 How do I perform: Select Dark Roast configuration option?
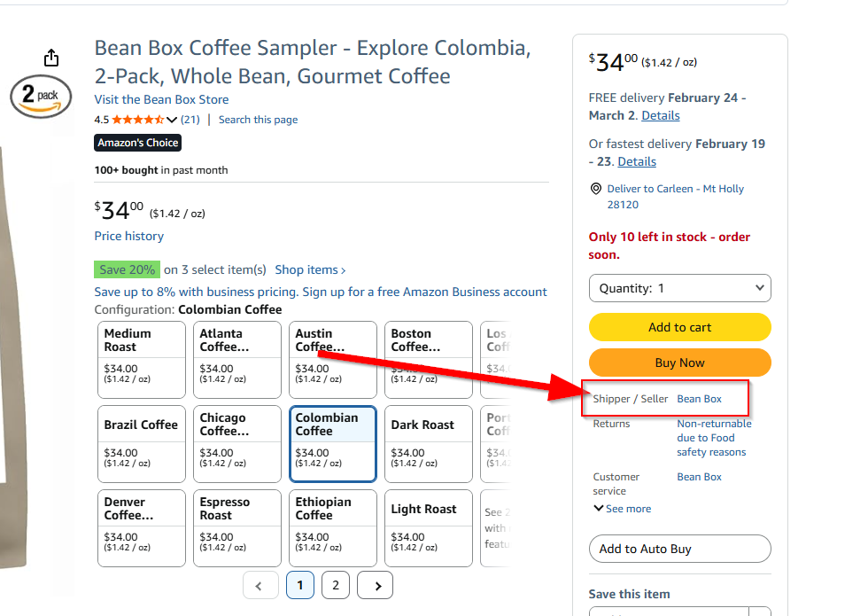[429, 444]
